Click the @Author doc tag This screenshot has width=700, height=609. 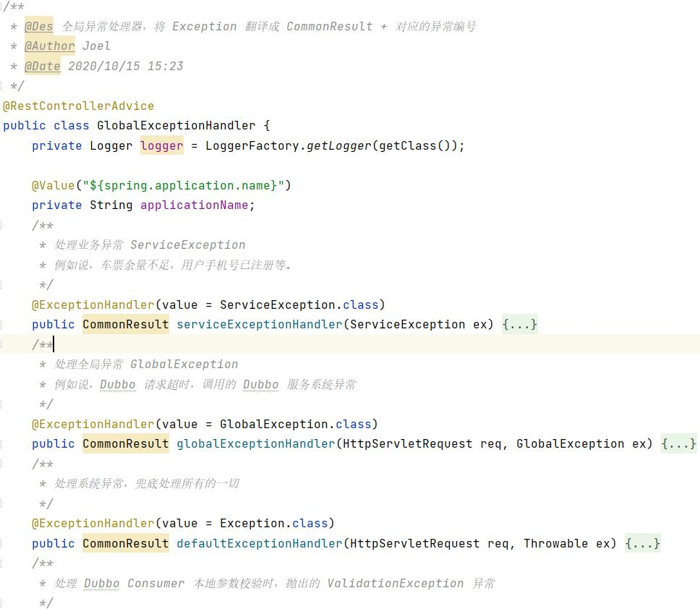pos(50,46)
